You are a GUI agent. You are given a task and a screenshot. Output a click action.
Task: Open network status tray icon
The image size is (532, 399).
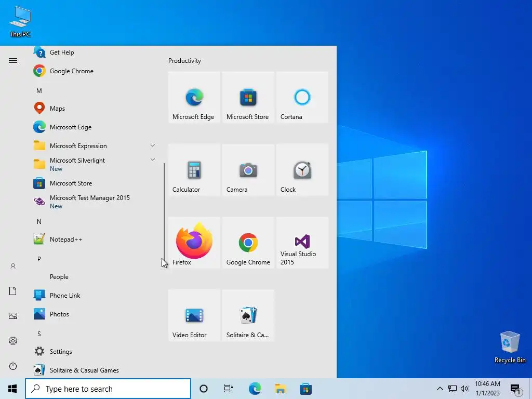click(453, 389)
